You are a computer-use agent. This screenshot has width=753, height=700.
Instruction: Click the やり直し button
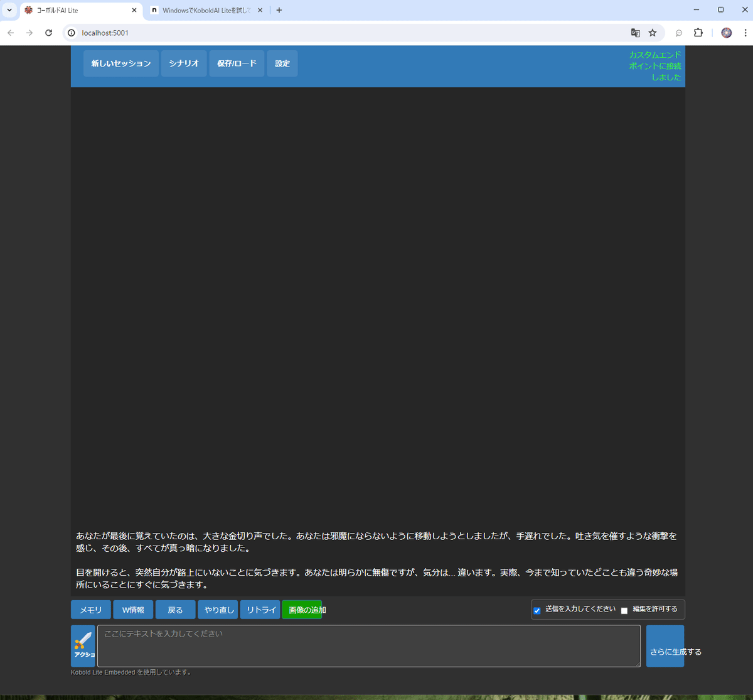click(218, 610)
